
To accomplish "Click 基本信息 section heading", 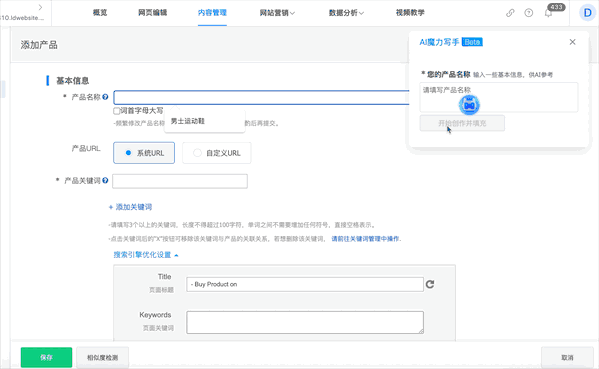I will 73,81.
